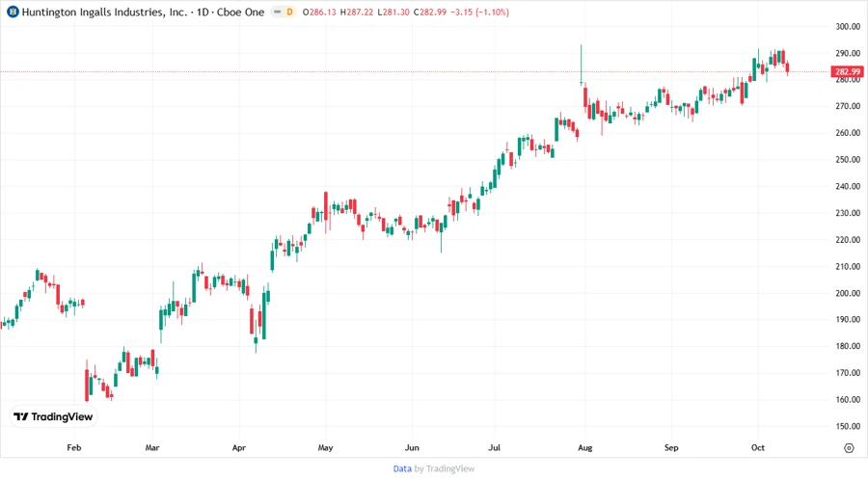Click the Huntington Ingalls company logo icon
Viewport: 868px width, 480px height.
(12, 11)
